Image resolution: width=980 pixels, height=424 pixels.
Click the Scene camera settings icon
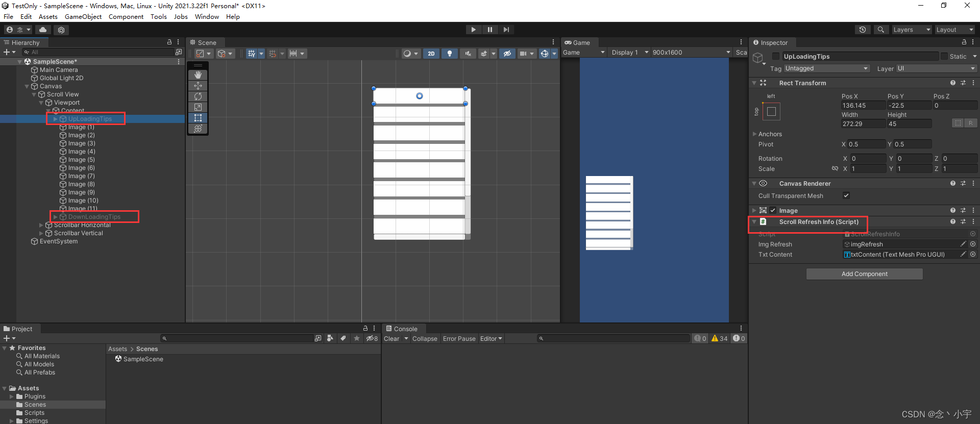point(523,54)
